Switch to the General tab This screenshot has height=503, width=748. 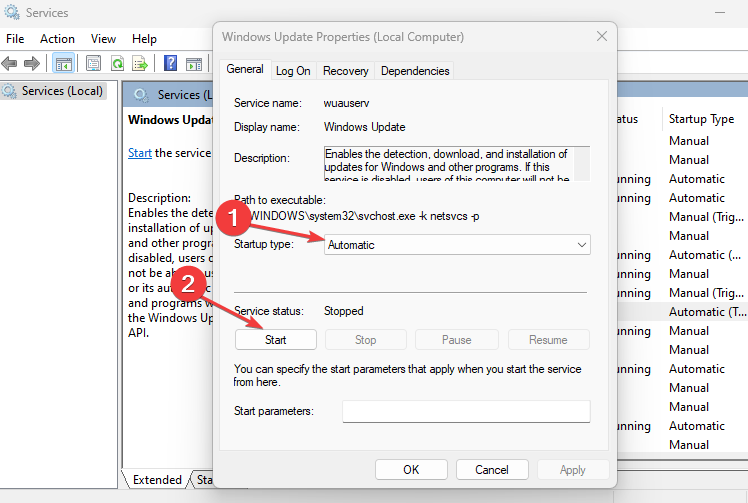pyautogui.click(x=245, y=69)
